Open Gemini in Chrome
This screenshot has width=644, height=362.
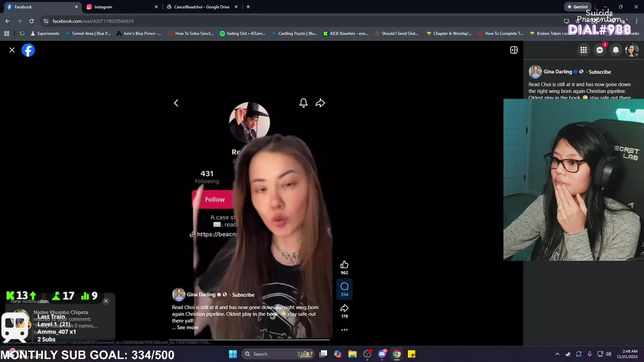pos(577,7)
